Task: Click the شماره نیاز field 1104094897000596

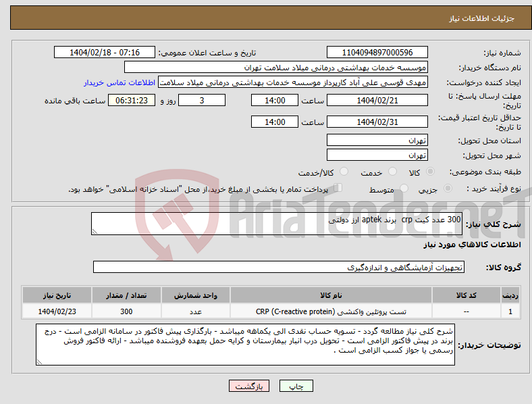Action: tap(377, 53)
